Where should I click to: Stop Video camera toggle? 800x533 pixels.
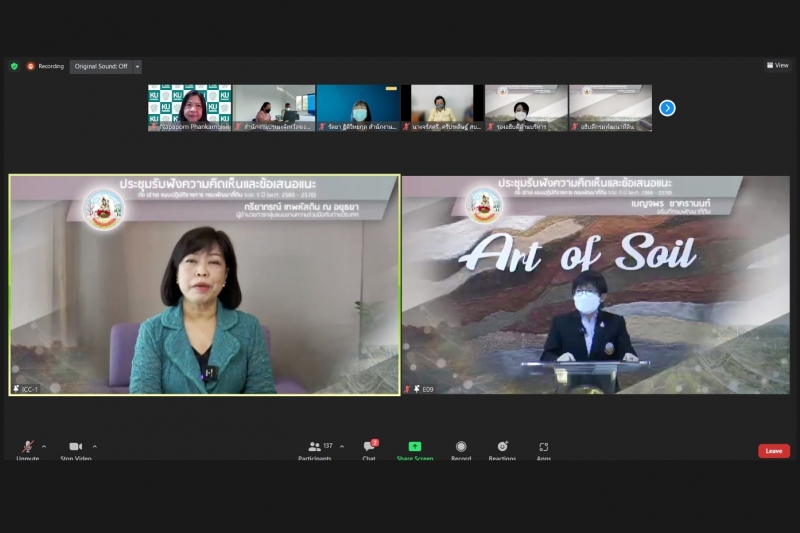point(75,448)
